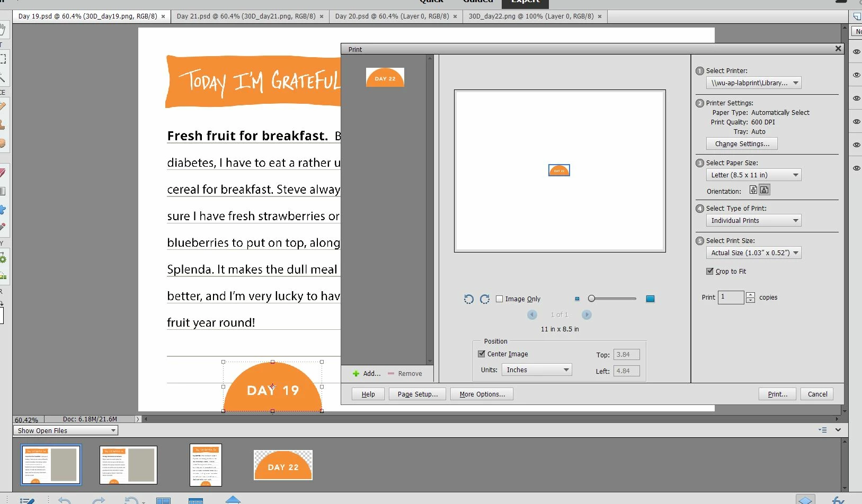
Task: Click the green Add plus icon
Action: tap(356, 373)
